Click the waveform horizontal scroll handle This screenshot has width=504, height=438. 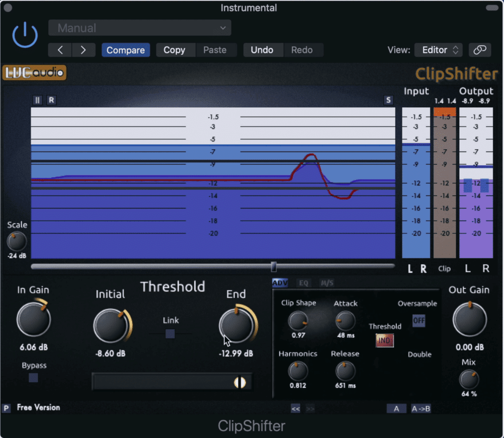[274, 266]
